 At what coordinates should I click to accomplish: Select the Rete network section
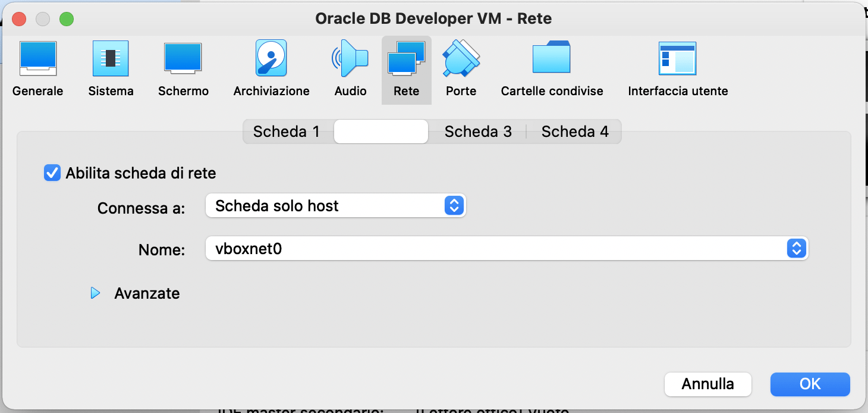[x=406, y=70]
